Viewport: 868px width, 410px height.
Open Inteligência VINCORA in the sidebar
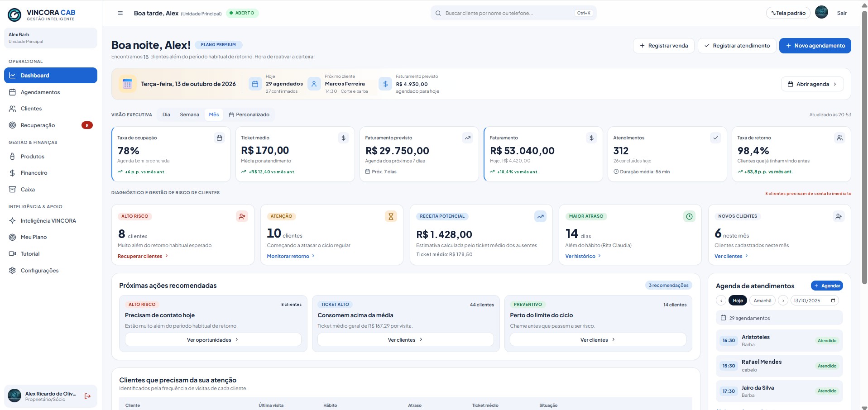click(x=51, y=221)
